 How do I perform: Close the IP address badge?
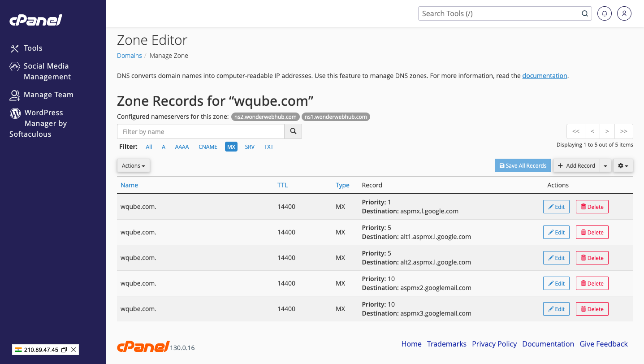74,350
